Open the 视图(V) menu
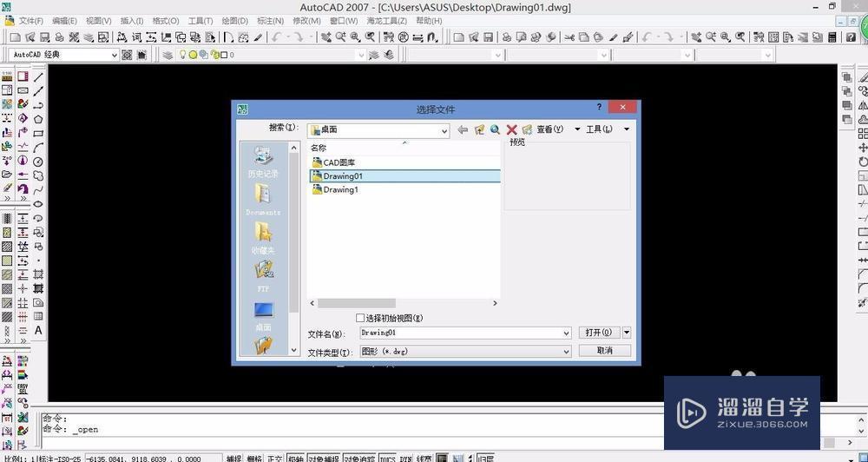 (x=99, y=21)
